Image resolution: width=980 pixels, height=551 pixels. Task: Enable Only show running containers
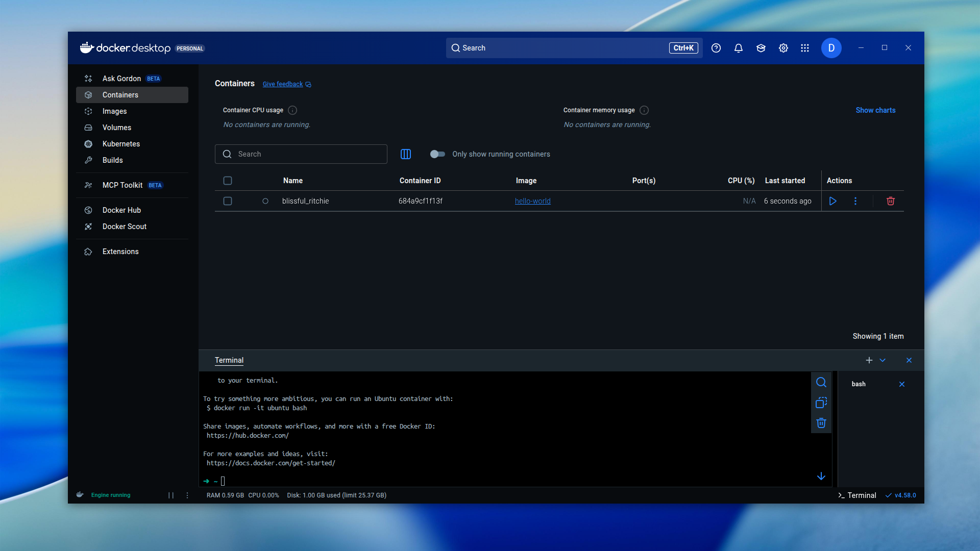point(438,154)
